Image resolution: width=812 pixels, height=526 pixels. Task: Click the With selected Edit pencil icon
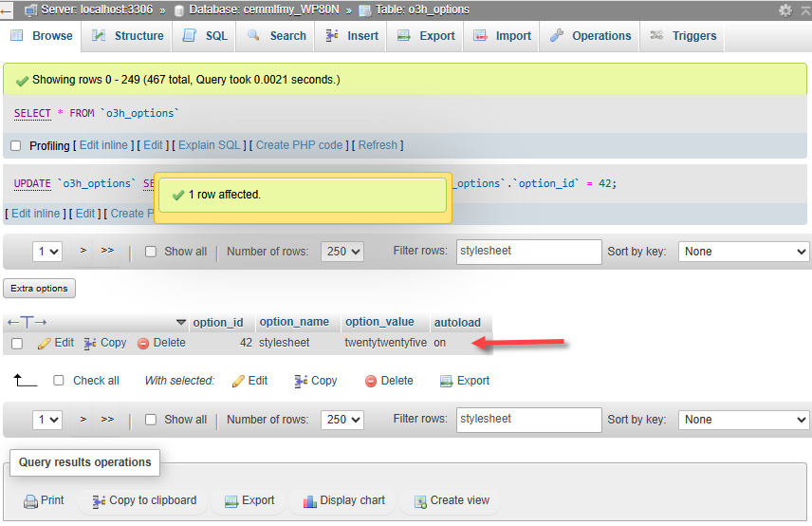[x=238, y=381]
